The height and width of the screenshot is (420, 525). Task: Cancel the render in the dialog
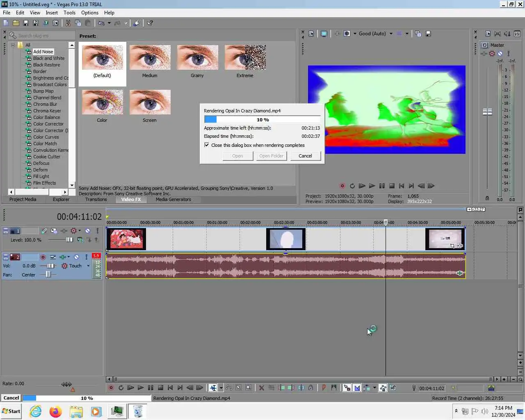[305, 156]
